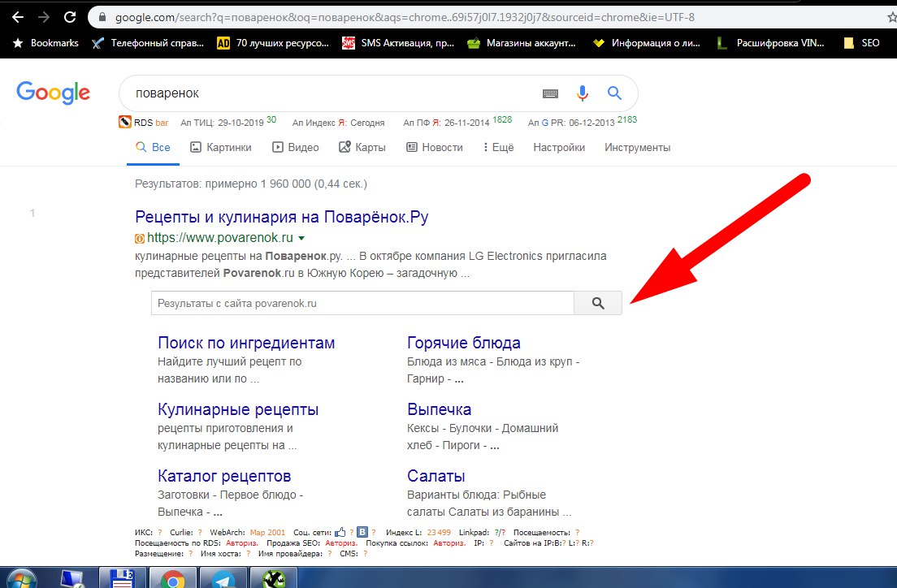Viewport: 897px width, 588px height.
Task: Bookmark this page with the star icon
Action: [891, 17]
